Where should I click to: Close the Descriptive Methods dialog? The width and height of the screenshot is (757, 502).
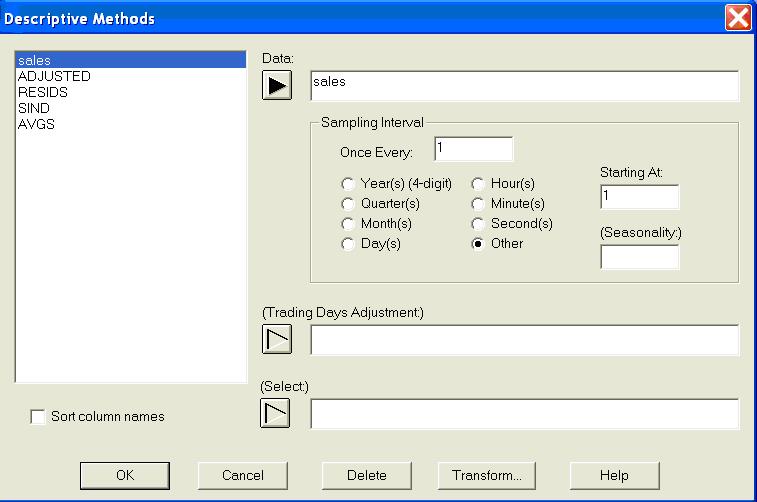(x=738, y=18)
